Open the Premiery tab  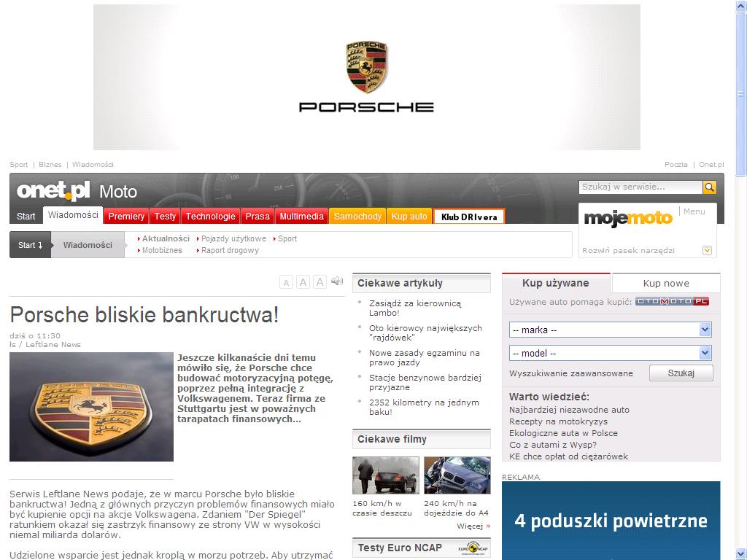click(126, 216)
